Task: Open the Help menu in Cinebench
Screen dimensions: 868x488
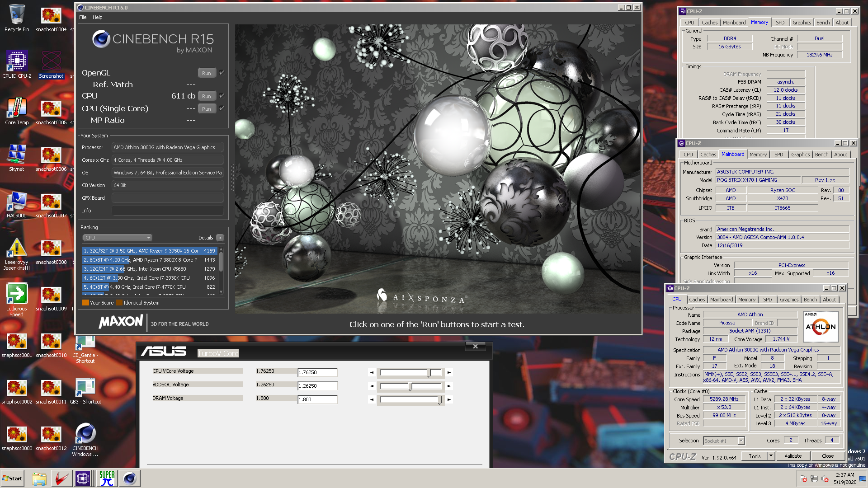Action: 98,17
